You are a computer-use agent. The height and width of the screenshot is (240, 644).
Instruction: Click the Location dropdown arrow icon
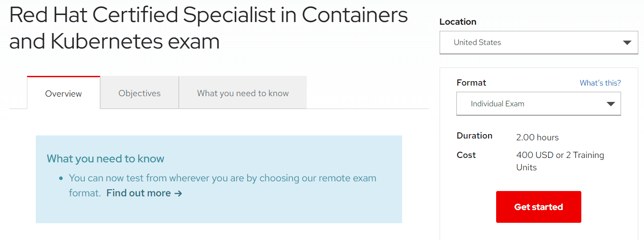(x=627, y=43)
